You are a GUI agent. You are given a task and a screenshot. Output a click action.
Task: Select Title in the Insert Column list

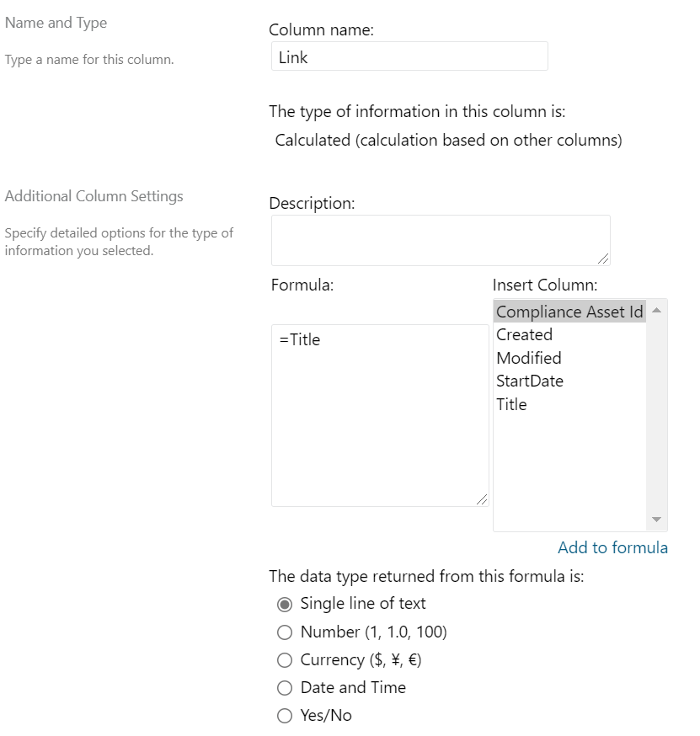(x=511, y=404)
